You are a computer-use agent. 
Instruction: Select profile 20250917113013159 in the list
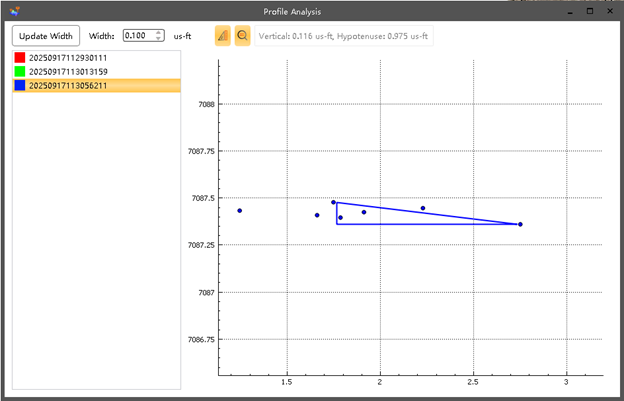(68, 72)
